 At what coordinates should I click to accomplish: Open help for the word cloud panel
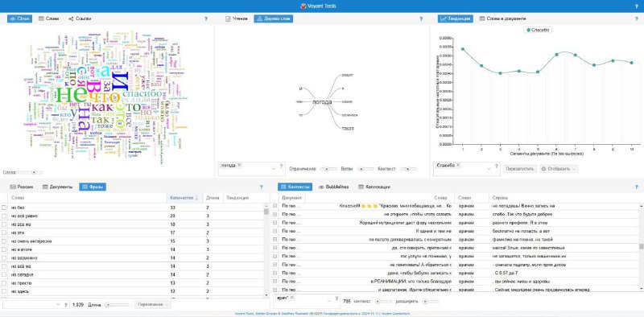[206, 19]
